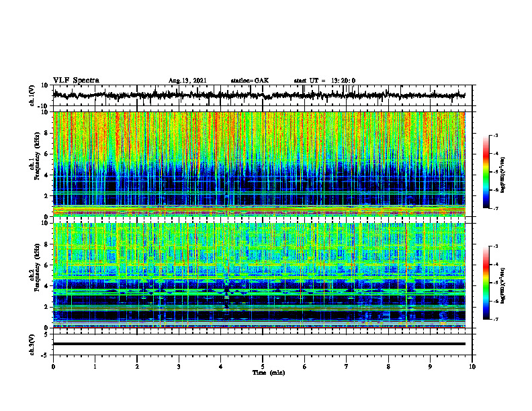
Task: Click "-7" tick on the lower colorbar
Action: 496,319
